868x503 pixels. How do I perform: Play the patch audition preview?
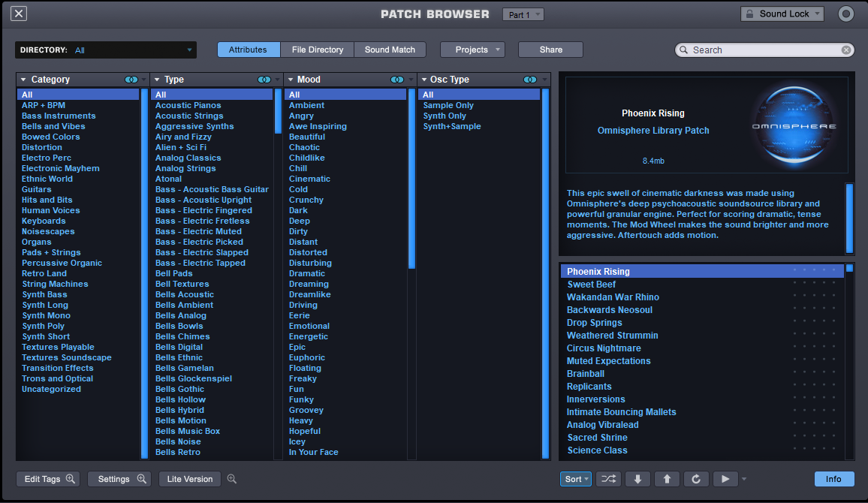[725, 479]
